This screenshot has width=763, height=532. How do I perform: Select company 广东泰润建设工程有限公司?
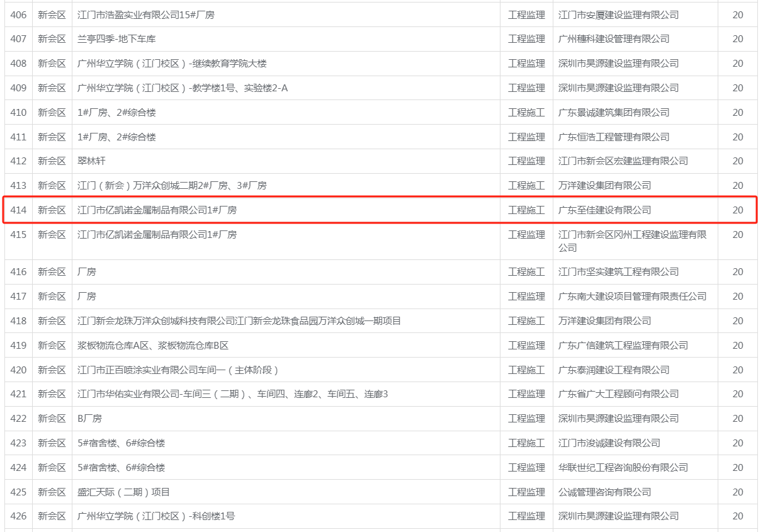[x=614, y=370]
